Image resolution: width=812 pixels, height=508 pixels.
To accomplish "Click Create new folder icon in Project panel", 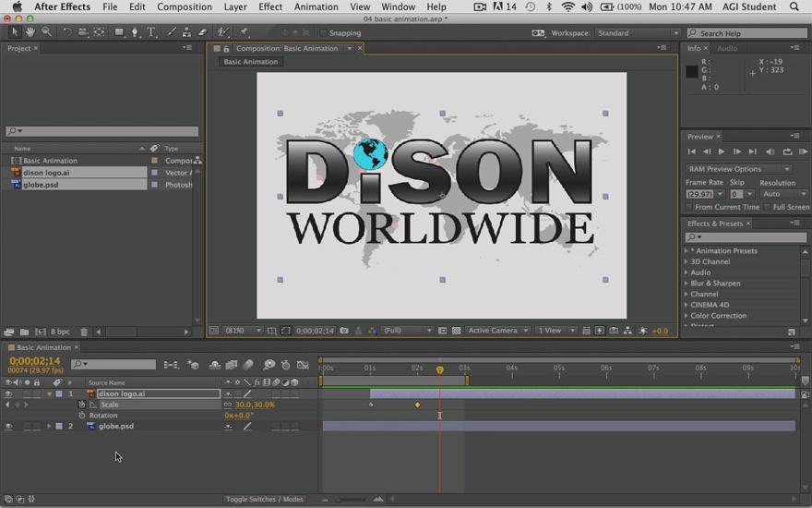I will click(24, 332).
